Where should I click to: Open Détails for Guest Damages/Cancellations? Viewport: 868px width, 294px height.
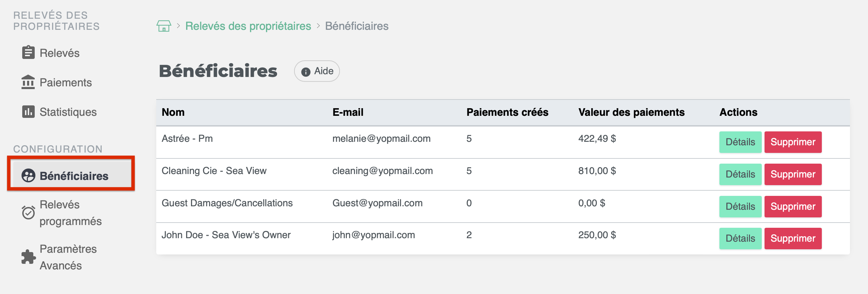tap(740, 207)
